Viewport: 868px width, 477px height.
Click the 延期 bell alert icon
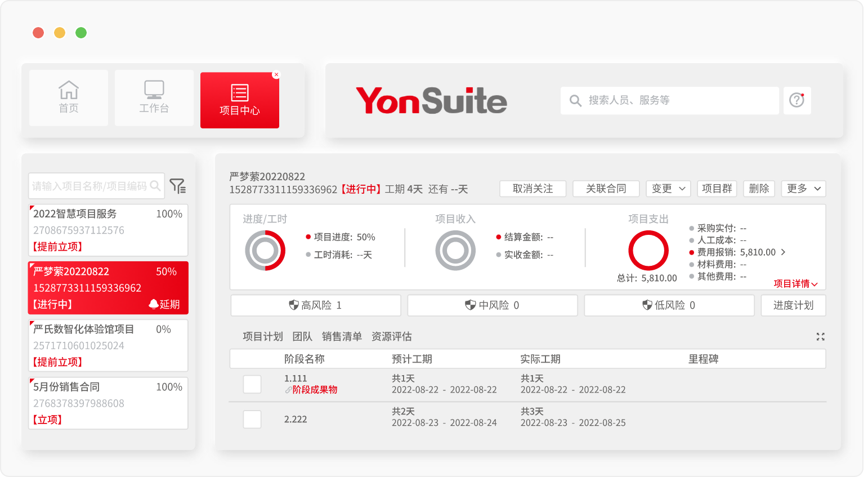point(154,304)
